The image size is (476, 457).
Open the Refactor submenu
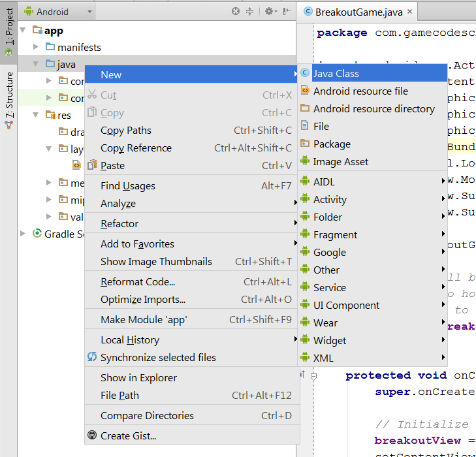coord(191,224)
